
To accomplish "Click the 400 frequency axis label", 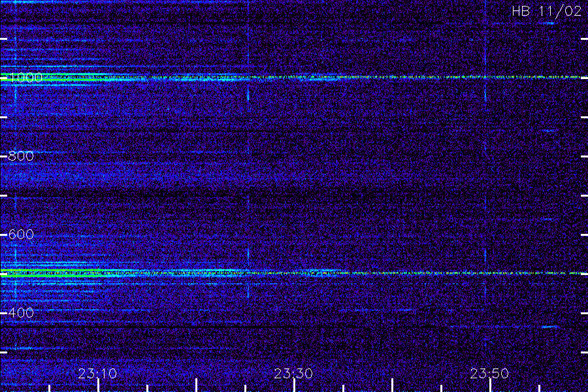I will 21,313.
